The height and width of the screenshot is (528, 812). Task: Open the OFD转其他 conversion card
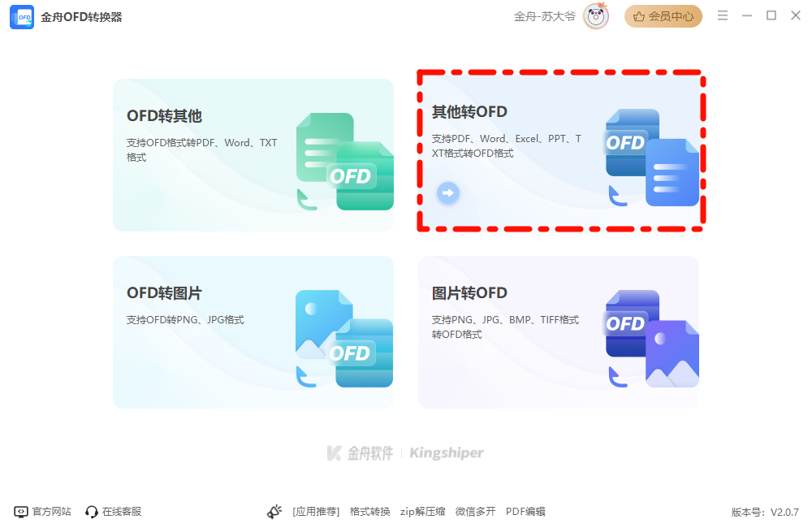pos(253,155)
